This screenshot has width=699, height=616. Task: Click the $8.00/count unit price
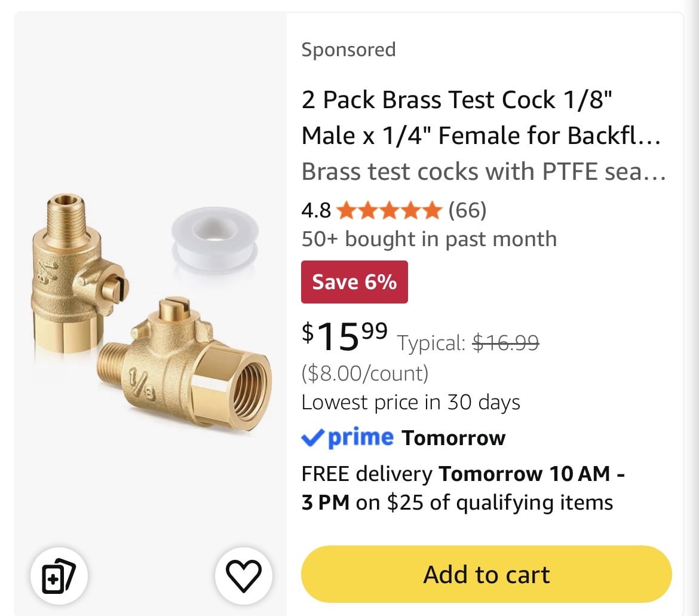[x=365, y=373]
